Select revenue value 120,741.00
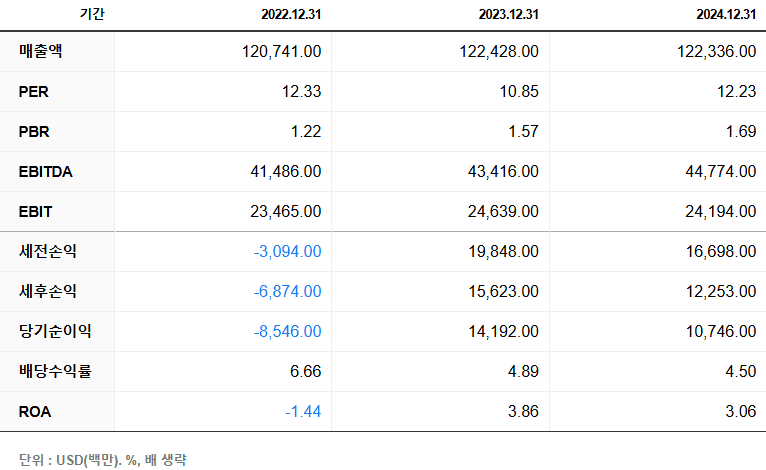This screenshot has height=470, width=766. [281, 51]
